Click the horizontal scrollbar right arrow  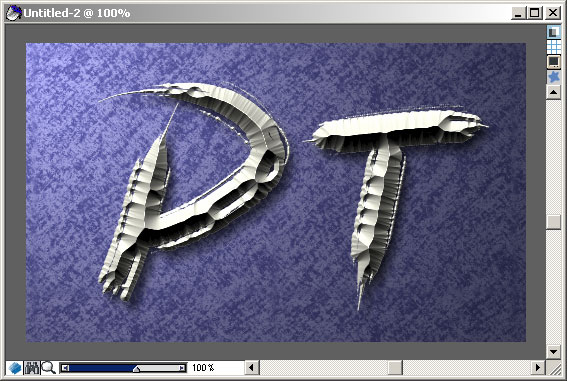coord(538,368)
